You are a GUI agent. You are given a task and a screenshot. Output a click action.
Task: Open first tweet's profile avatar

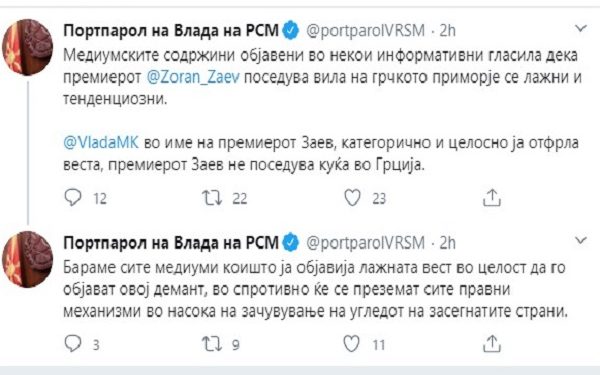coord(27,47)
